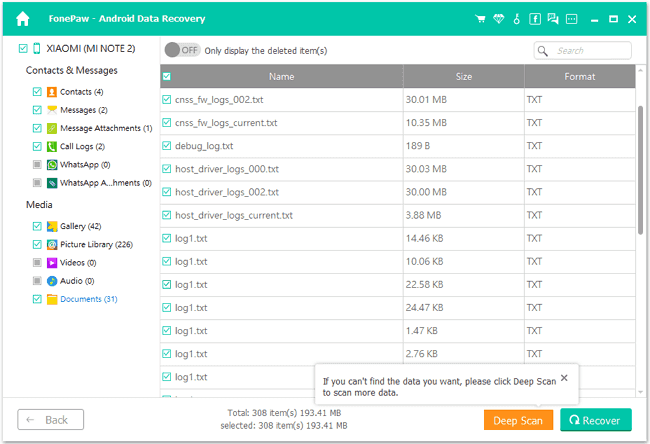
Task: Go to the Home screen icon
Action: coord(22,18)
